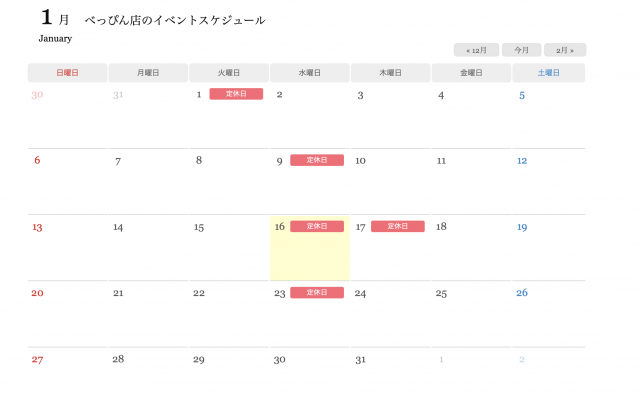Click 定休日 badge on January 9

pyautogui.click(x=317, y=160)
